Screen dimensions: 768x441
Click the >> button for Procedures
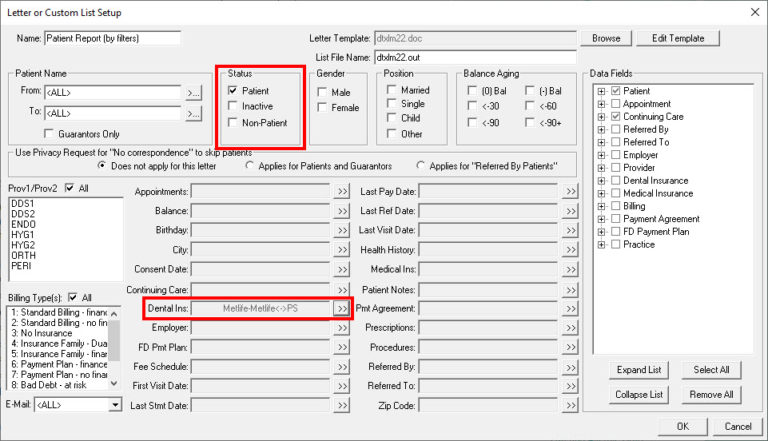click(570, 347)
